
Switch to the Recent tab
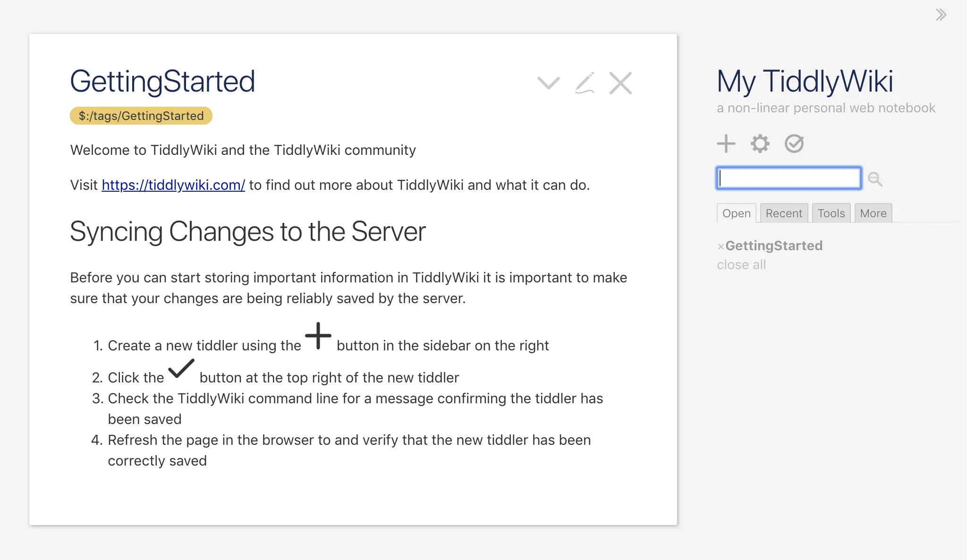(784, 213)
